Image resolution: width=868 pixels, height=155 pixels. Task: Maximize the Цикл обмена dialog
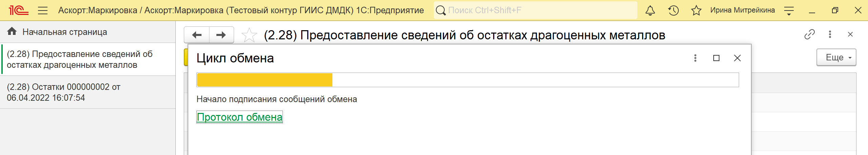(x=716, y=58)
